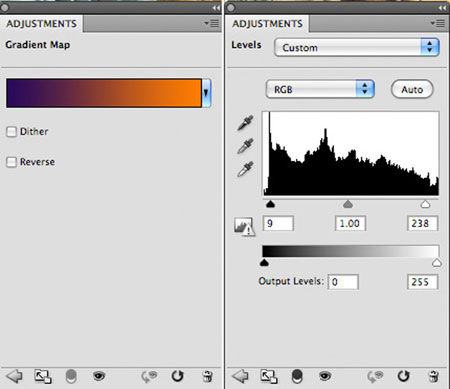450x389 pixels.
Task: Click the Levels histogram display
Action: tap(351, 153)
